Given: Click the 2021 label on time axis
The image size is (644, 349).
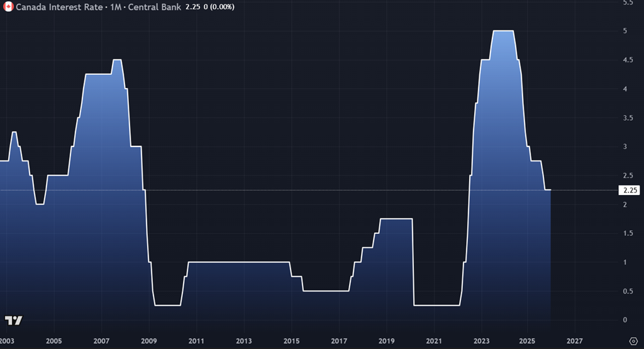Looking at the screenshot, I should (434, 340).
